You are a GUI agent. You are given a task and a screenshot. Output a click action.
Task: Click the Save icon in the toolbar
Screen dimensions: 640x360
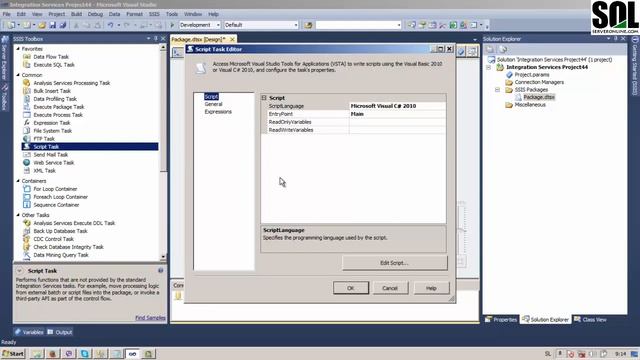52,25
